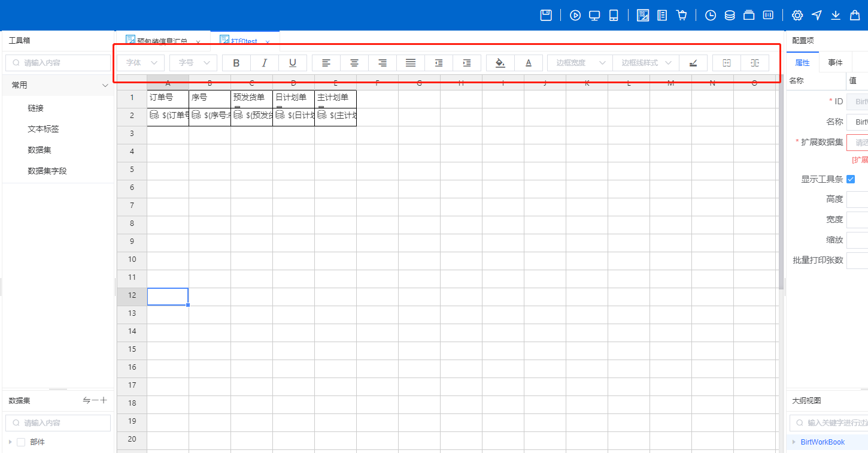
Task: Open the 边框宽度 border width dropdown
Action: [x=579, y=63]
